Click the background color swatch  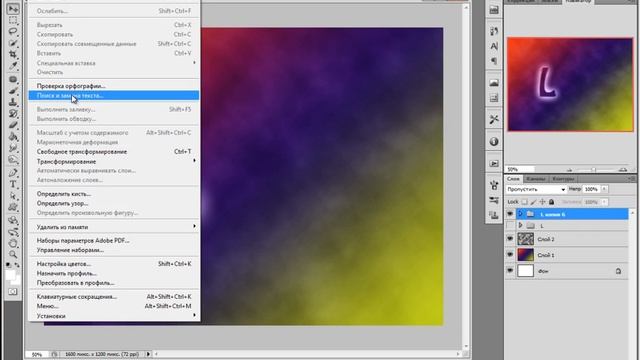[16, 281]
